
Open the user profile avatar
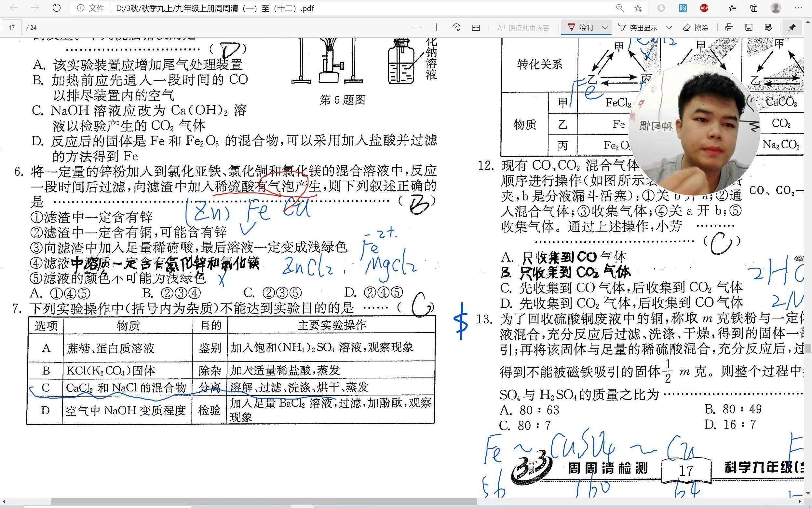pos(776,8)
